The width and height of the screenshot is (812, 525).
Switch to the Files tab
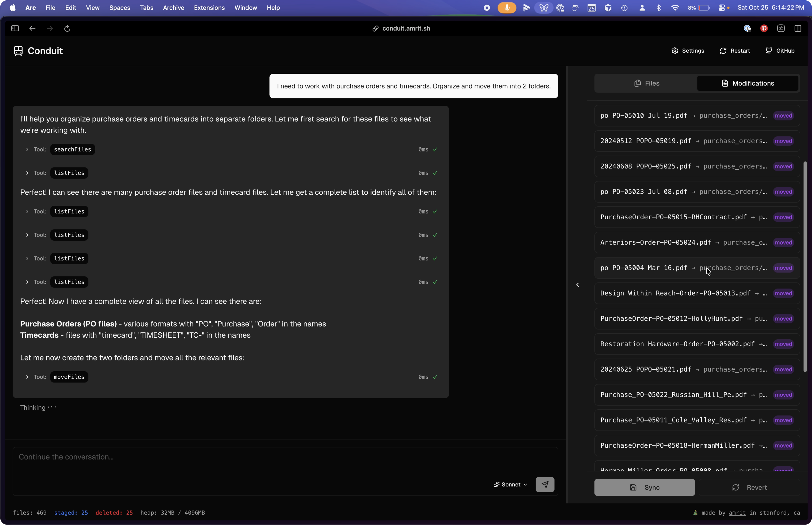click(646, 83)
